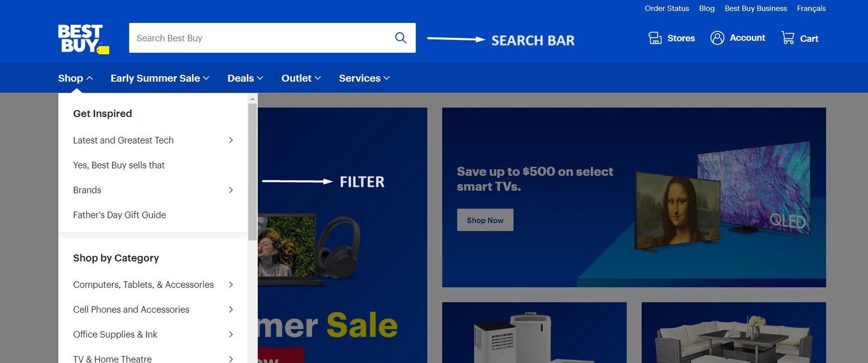Screen dimensions: 868x363
Task: Expand the Brands submenu arrow
Action: [x=231, y=190]
